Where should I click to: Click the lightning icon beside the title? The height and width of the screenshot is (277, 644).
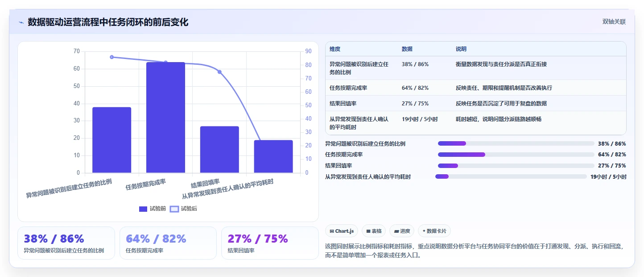point(21,22)
